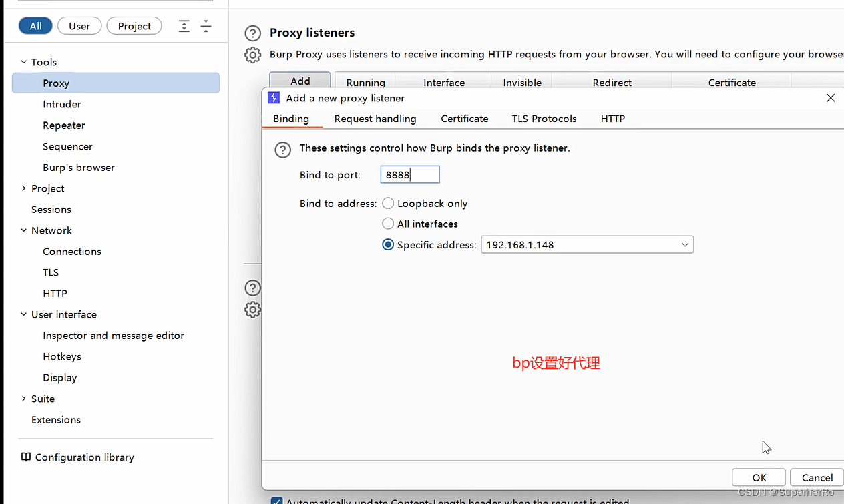
Task: Open HTTP under Network in tree
Action: 55,294
